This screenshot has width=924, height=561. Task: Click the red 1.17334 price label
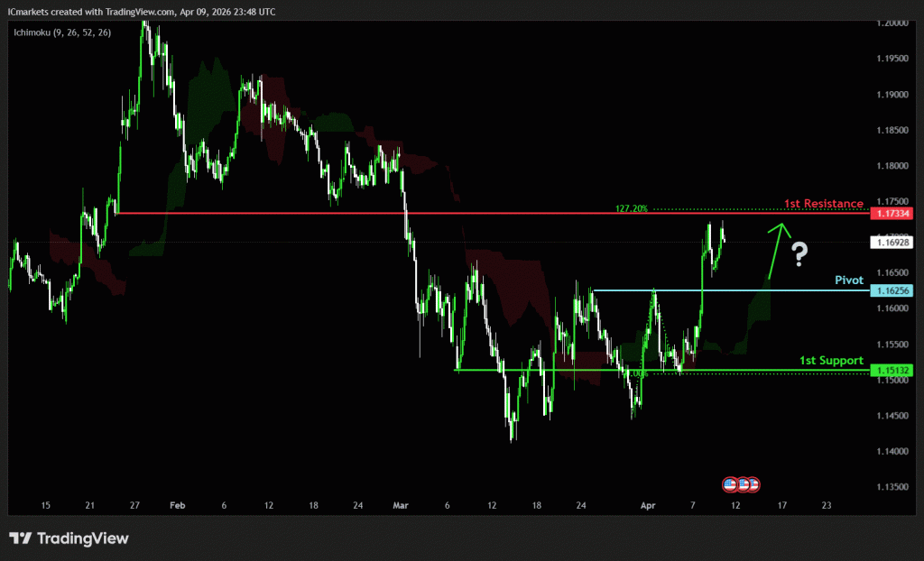(x=892, y=213)
